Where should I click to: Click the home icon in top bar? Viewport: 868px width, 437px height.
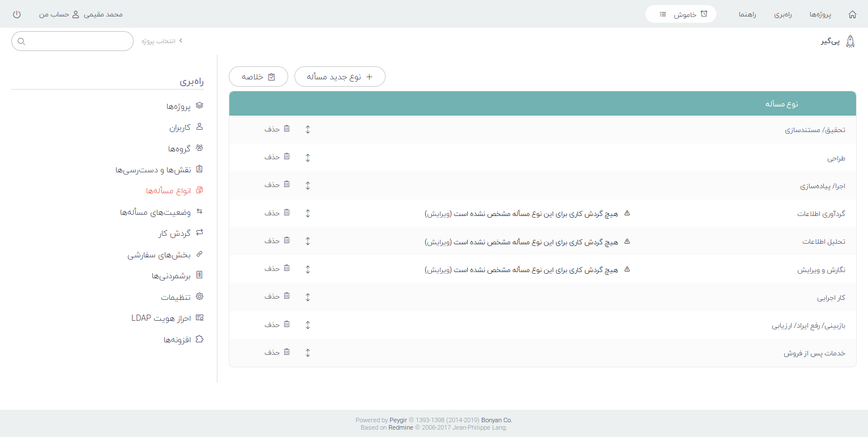pyautogui.click(x=852, y=14)
